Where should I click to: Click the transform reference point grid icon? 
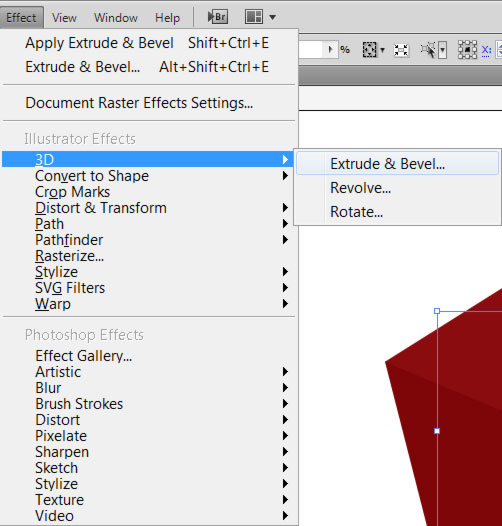pos(467,50)
